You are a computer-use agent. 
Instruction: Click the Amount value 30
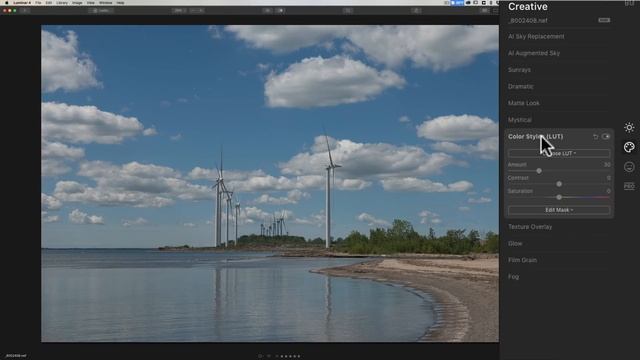coord(607,164)
